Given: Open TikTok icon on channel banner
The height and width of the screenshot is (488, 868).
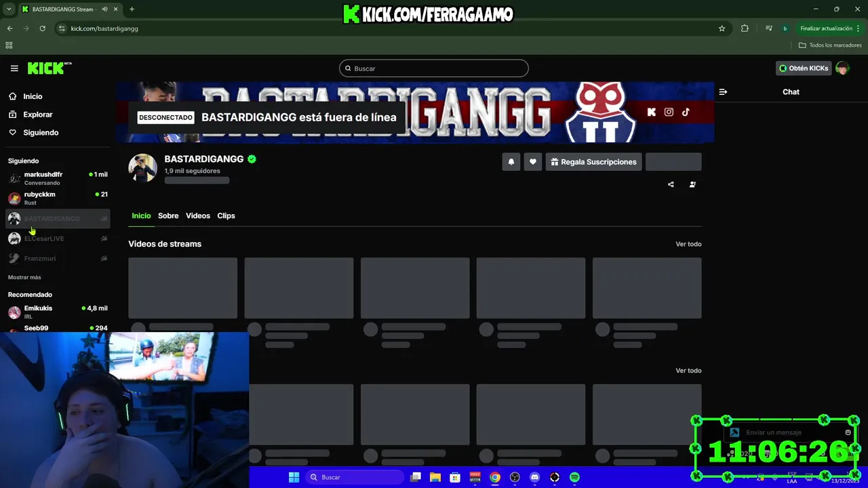Looking at the screenshot, I should (686, 113).
